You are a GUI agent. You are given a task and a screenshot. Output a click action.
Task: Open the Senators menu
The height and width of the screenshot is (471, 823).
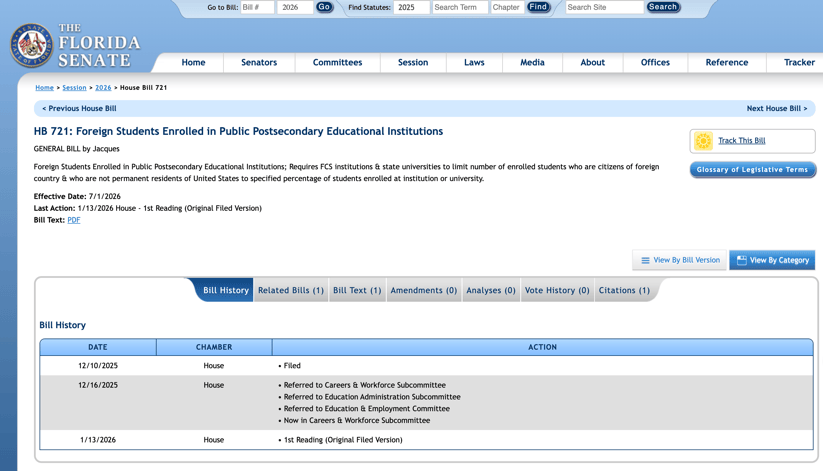(258, 62)
